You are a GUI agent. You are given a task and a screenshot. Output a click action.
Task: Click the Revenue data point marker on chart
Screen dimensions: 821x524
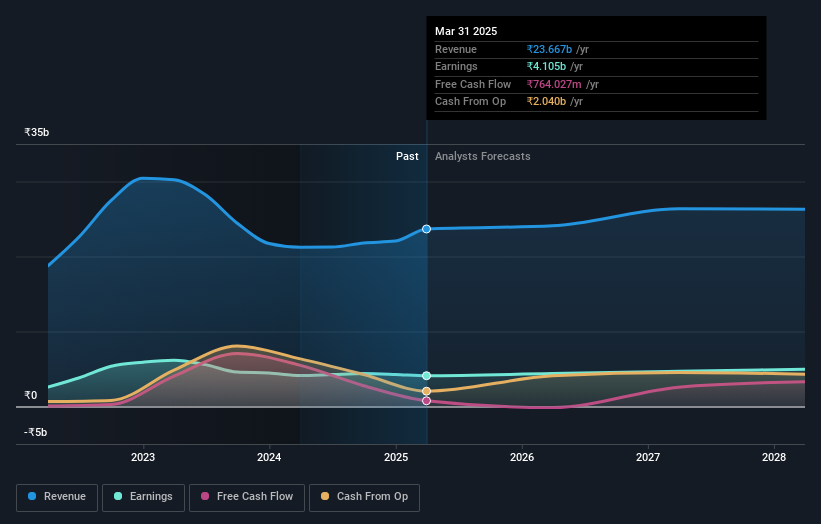coord(426,229)
